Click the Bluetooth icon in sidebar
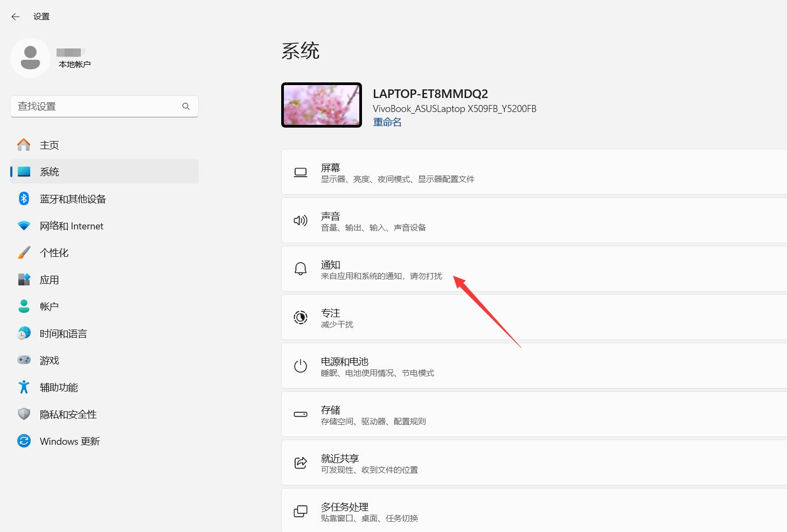 [x=24, y=199]
